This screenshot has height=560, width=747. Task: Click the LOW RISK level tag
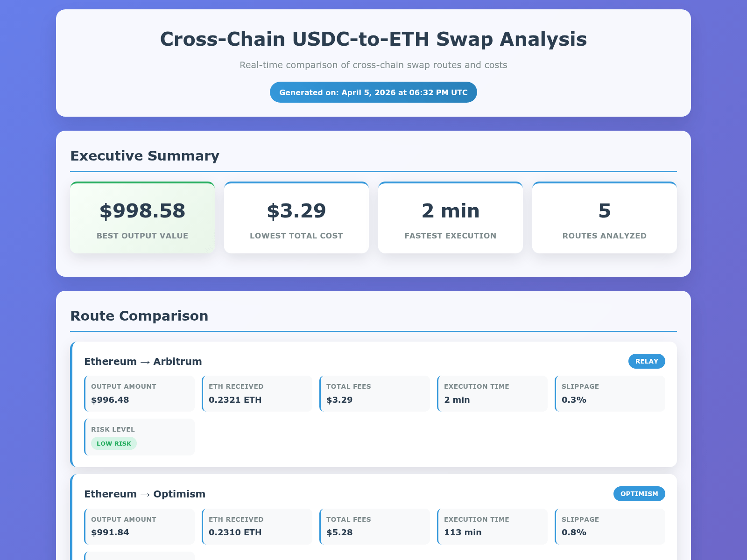tap(114, 443)
